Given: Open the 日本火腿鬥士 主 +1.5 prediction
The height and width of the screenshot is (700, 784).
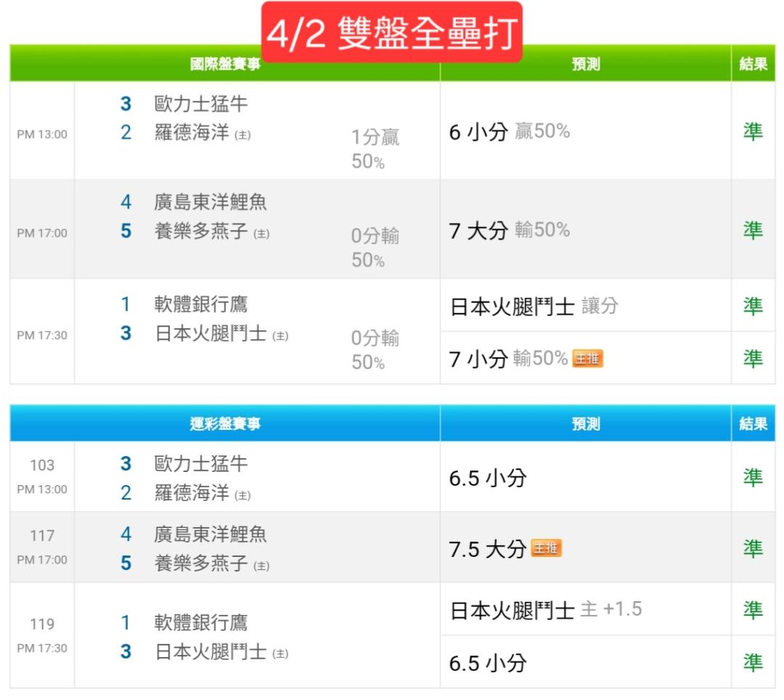Looking at the screenshot, I should [x=546, y=610].
